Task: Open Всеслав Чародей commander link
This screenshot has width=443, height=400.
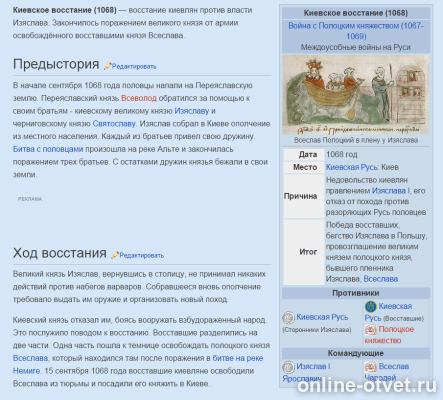Action: (387, 372)
